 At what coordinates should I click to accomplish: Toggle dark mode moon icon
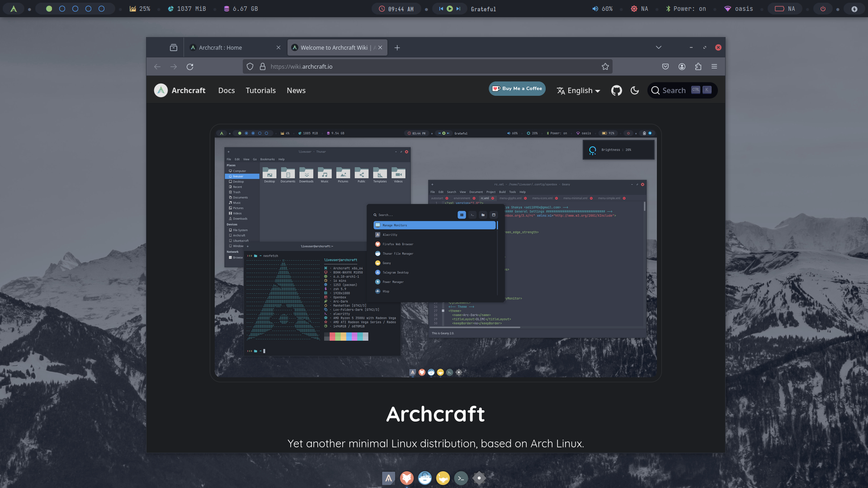coord(635,90)
